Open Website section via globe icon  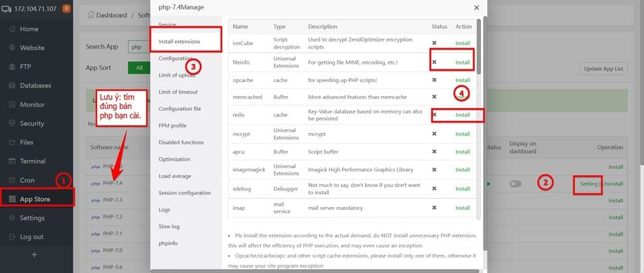pyautogui.click(x=11, y=48)
